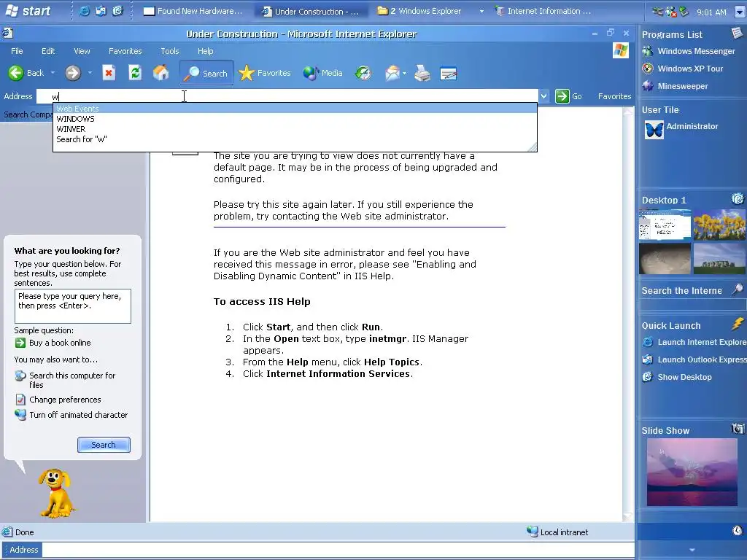747x560 pixels.
Task: Open Windows XP Tour from Programs List
Action: [x=683, y=69]
